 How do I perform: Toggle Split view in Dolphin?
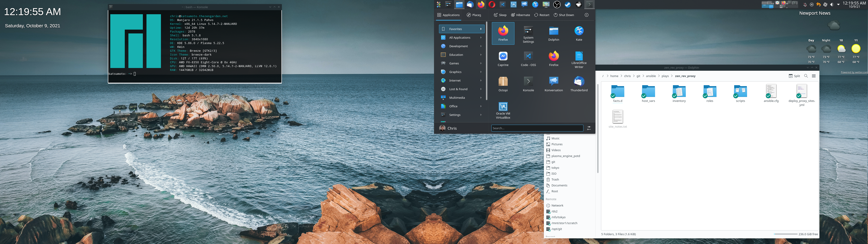[794, 76]
